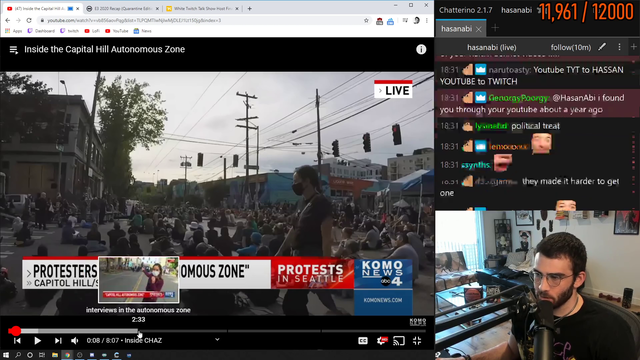Close the hasanabi Chatterino tab
This screenshot has width=640, height=360.
point(479,29)
